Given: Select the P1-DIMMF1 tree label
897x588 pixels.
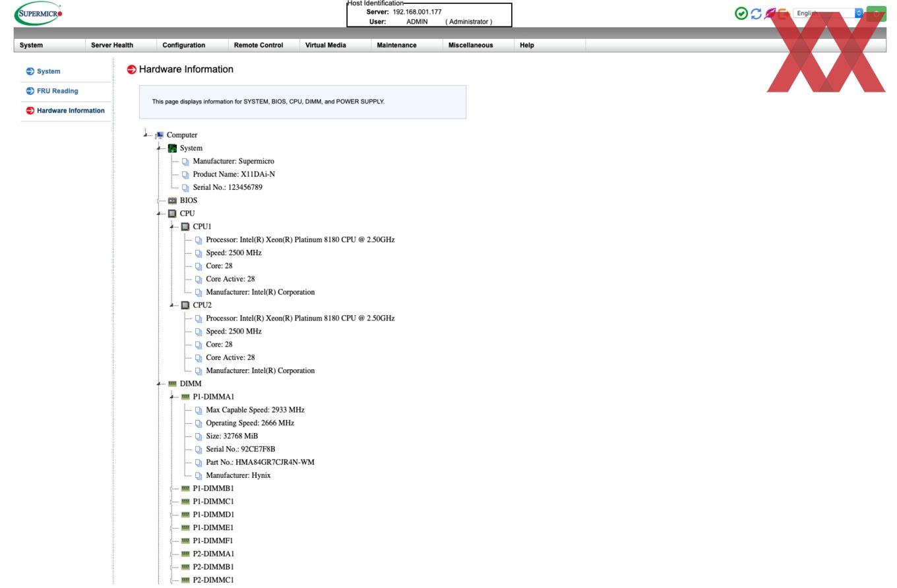Looking at the screenshot, I should pos(213,541).
